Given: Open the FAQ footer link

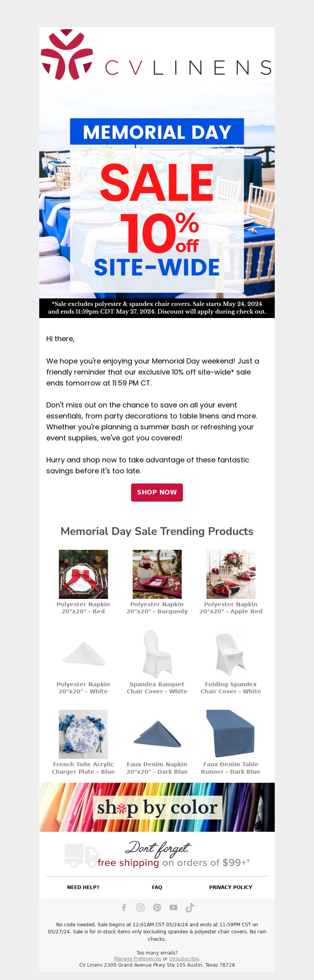Looking at the screenshot, I should (157, 887).
